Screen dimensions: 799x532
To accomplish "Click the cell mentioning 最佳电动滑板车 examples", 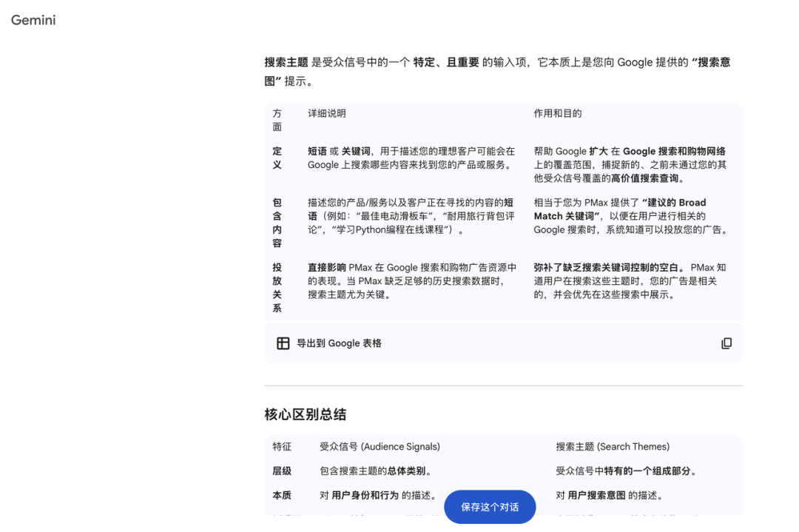I will (x=411, y=216).
